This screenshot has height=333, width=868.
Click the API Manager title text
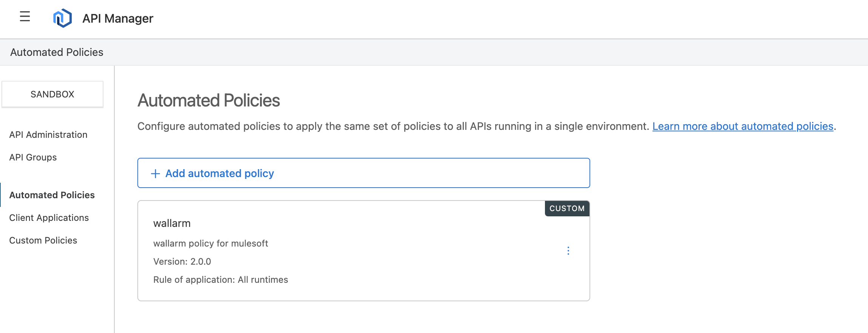coord(118,18)
